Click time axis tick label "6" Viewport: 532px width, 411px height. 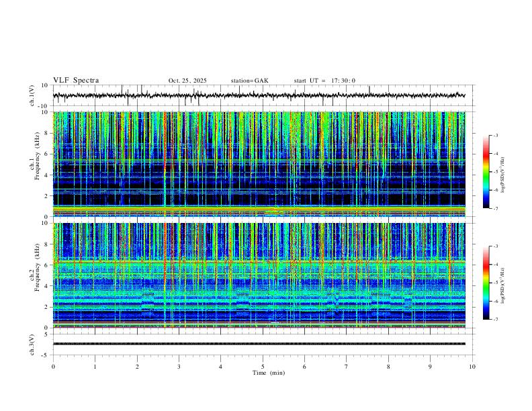click(304, 367)
